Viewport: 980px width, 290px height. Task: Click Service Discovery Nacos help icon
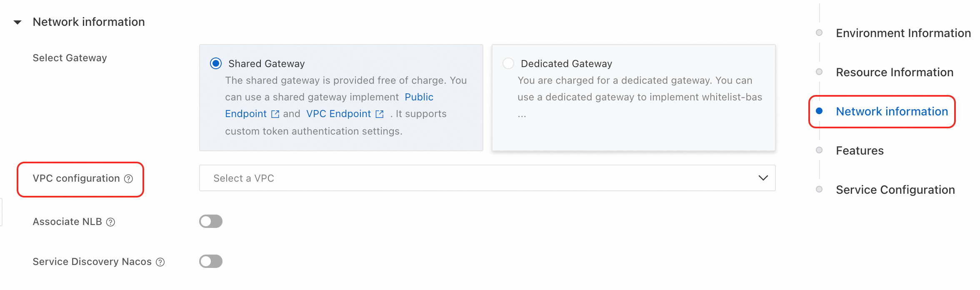160,262
